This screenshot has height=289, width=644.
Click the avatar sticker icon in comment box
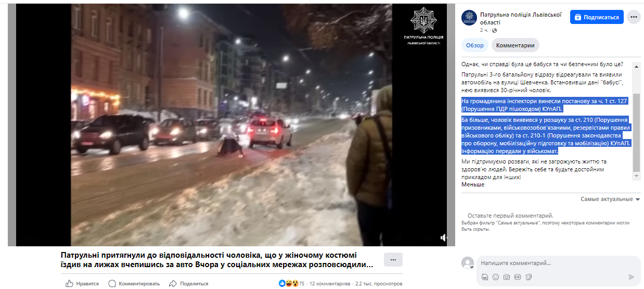coord(485,277)
